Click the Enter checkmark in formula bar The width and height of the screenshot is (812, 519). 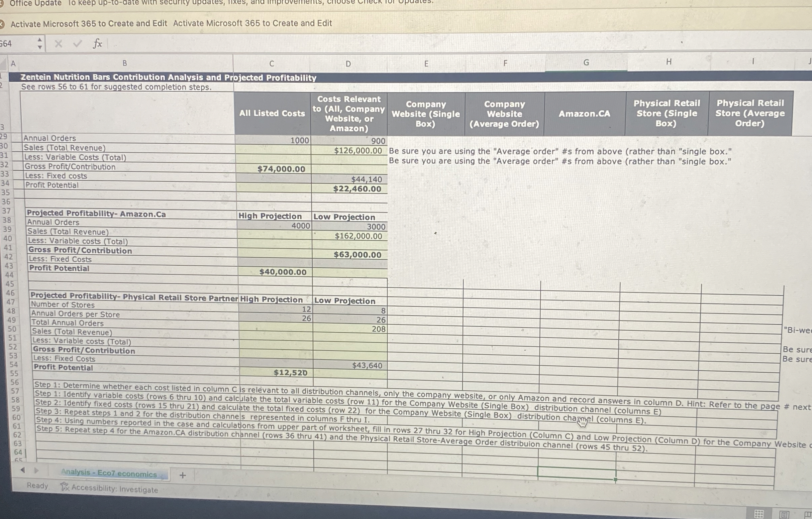tap(78, 43)
